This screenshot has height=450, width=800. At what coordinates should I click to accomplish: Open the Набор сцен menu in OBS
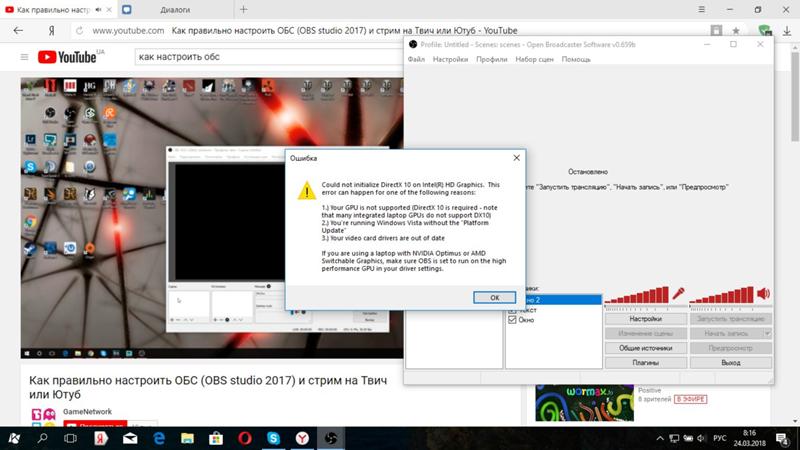click(534, 59)
